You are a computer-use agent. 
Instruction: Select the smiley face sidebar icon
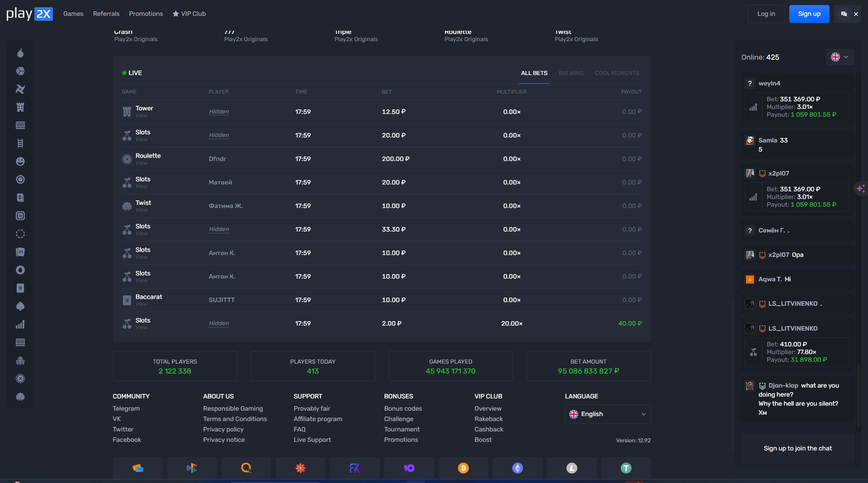pyautogui.click(x=20, y=161)
